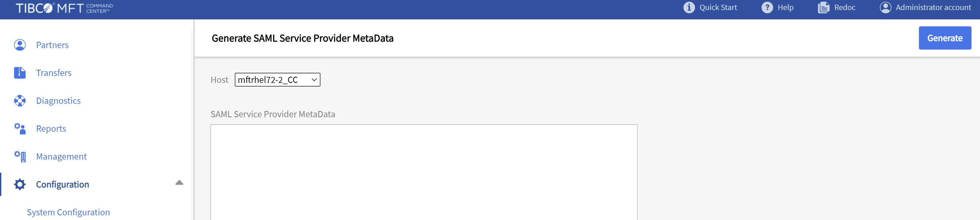Open the Host dropdown list
This screenshot has height=220, width=980.
pyautogui.click(x=277, y=80)
